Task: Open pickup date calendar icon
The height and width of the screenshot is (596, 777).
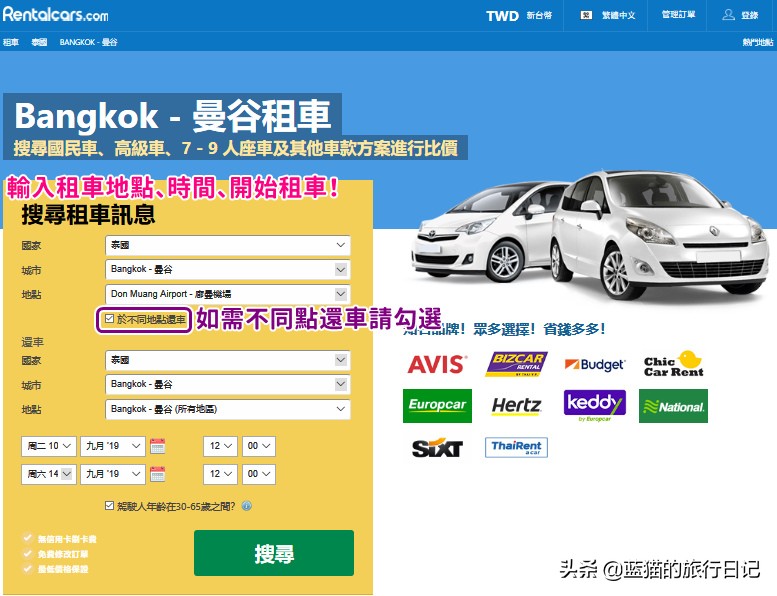Action: pos(158,446)
